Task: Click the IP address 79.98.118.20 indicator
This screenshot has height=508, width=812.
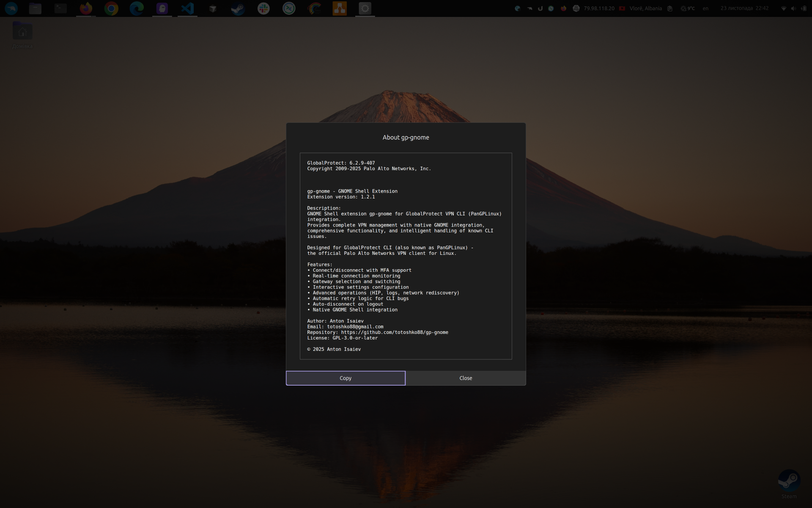Action: point(599,8)
